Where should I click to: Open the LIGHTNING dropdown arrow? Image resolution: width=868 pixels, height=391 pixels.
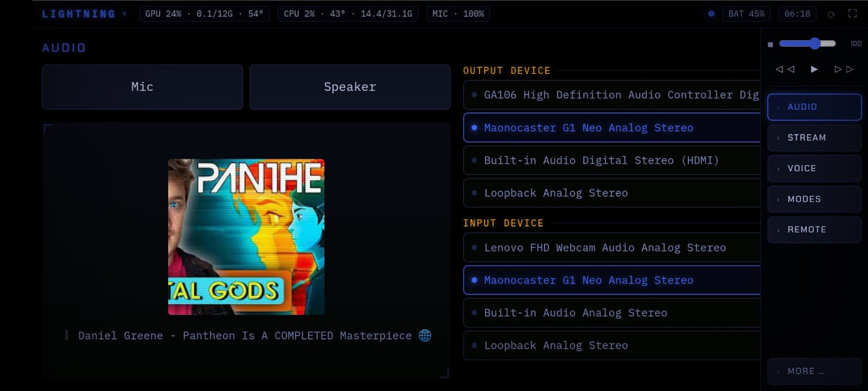click(x=124, y=14)
